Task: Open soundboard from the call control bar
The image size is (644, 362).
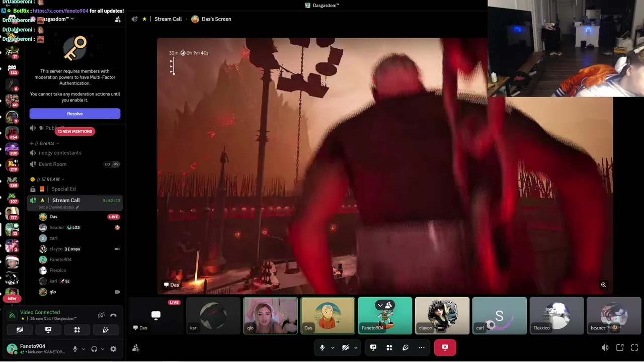Action: pos(406,347)
